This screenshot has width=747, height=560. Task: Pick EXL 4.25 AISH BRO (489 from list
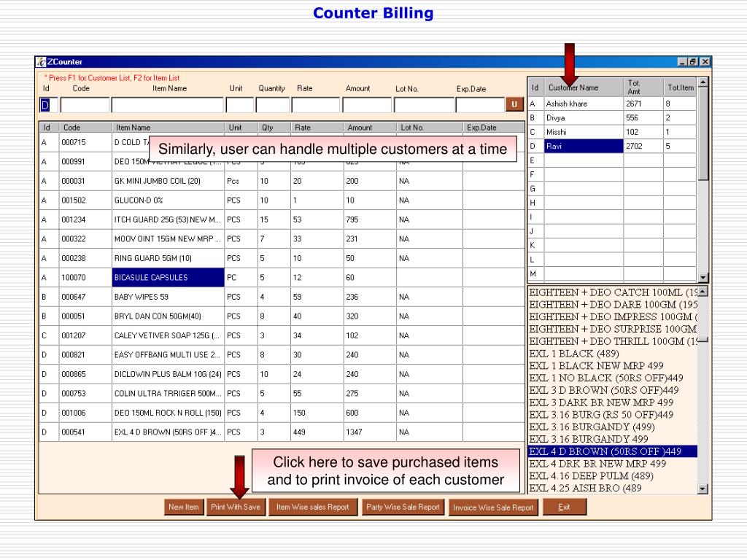tap(613, 488)
